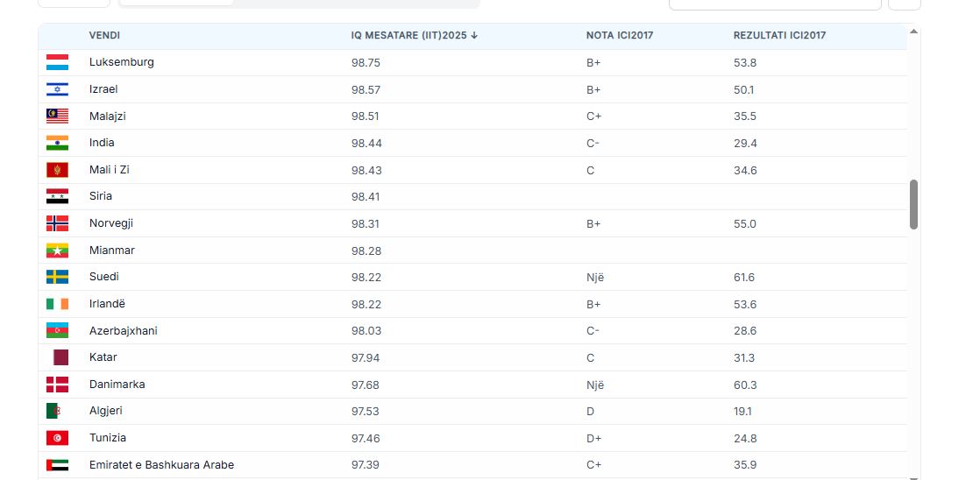Select the Azerbajxhani country name
The height and width of the screenshot is (480, 980).
[x=124, y=331]
